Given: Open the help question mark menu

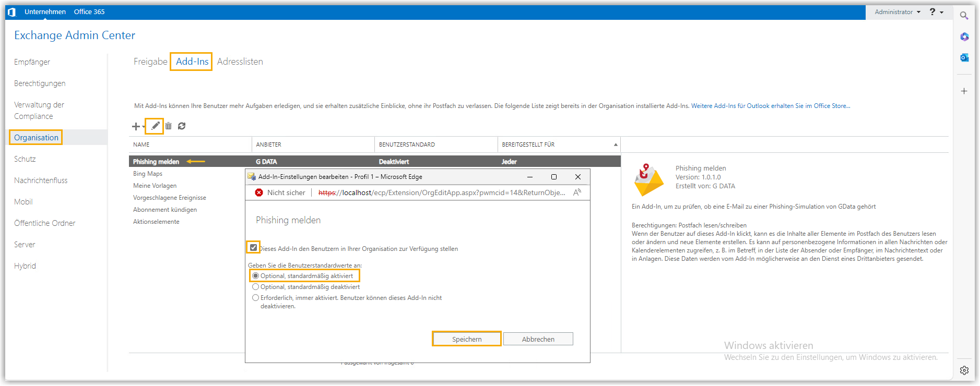Looking at the screenshot, I should click(932, 11).
